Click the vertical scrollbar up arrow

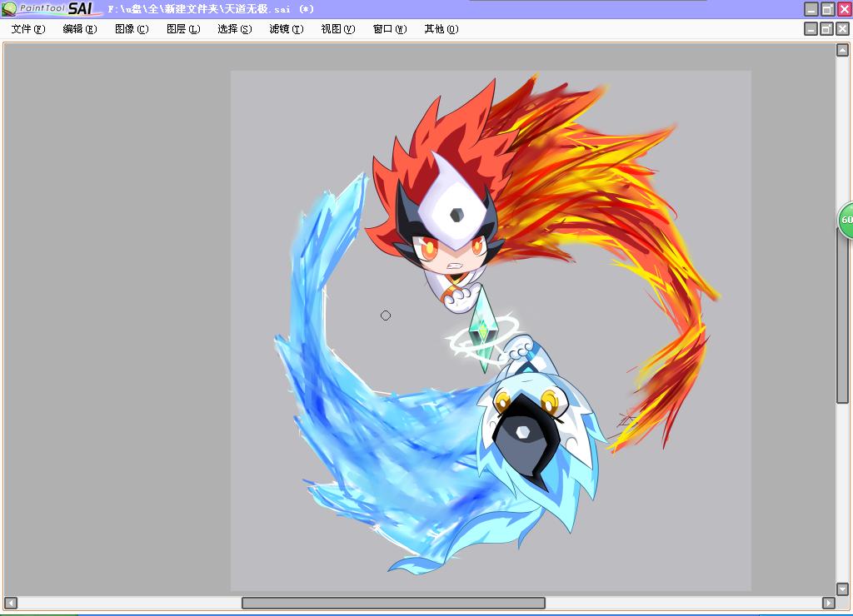(842, 51)
